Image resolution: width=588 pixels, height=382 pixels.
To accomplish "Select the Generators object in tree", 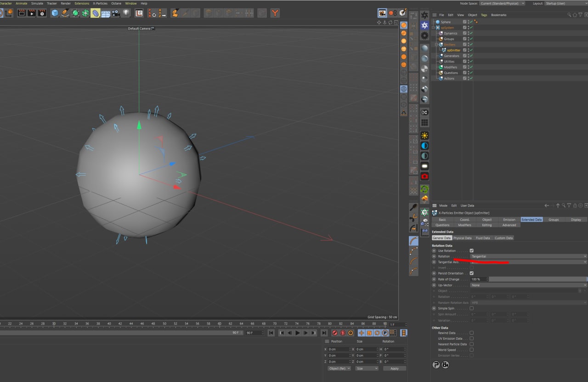I will click(452, 56).
